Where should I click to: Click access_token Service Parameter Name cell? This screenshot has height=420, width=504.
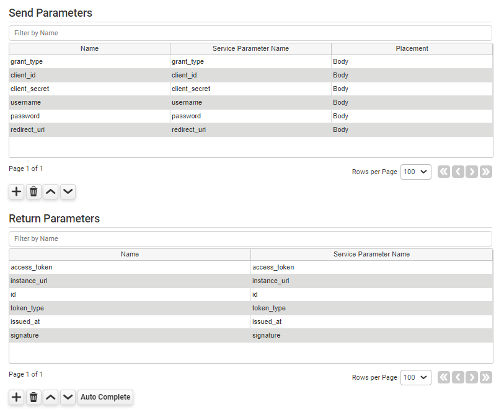[371, 267]
